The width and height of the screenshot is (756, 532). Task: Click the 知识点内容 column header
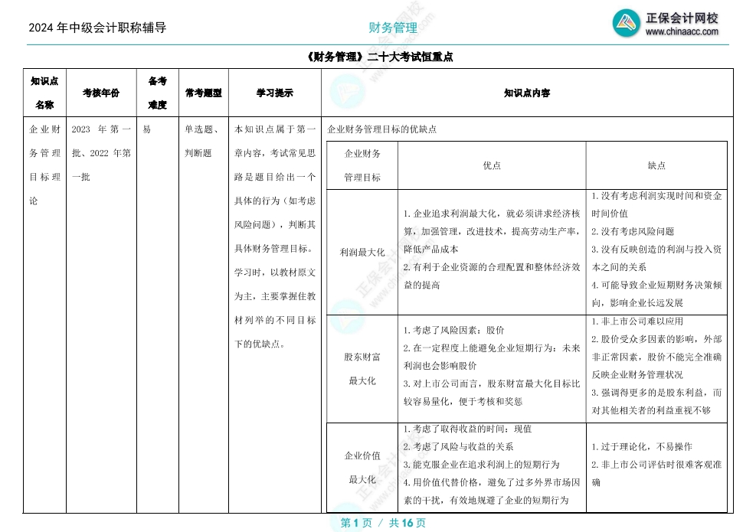[x=525, y=94]
